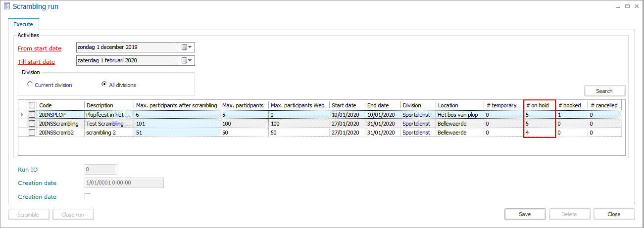
Task: Toggle the Creation date checkbox
Action: coord(88,196)
